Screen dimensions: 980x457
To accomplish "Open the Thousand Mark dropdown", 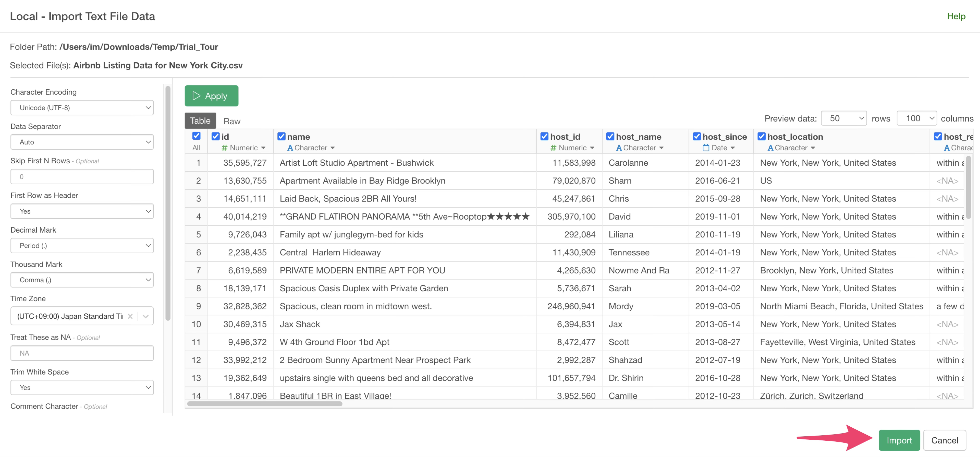I will point(82,280).
